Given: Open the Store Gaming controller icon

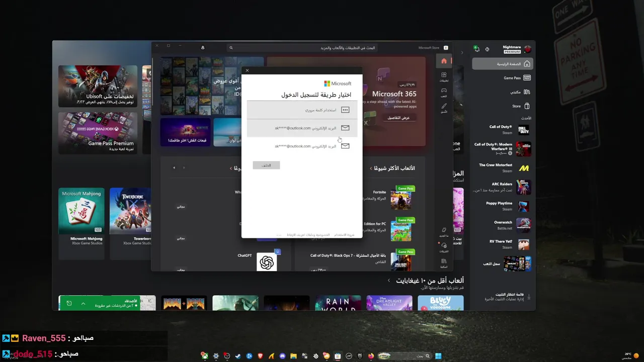Looking at the screenshot, I should (x=444, y=92).
